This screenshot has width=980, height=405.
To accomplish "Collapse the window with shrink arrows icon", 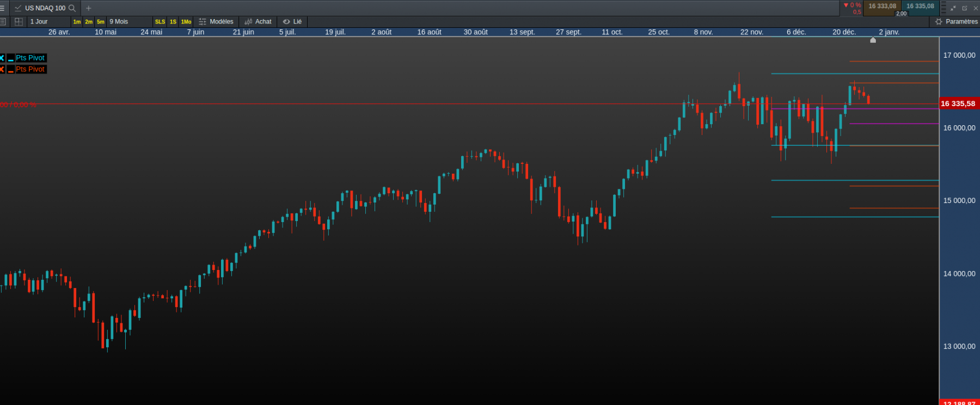I will click(x=953, y=8).
